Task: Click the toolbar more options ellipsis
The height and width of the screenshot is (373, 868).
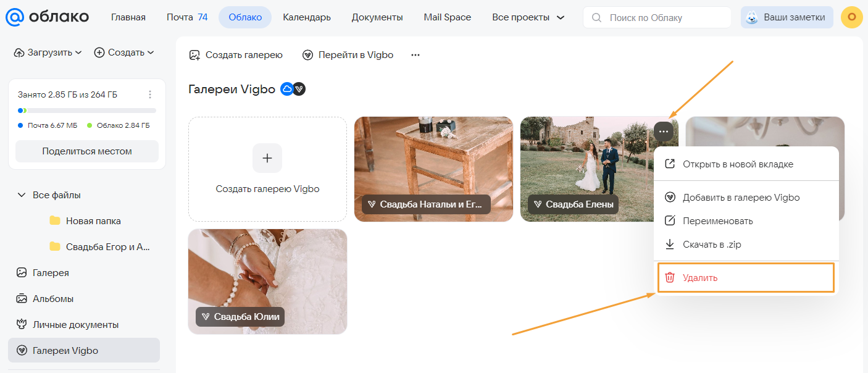Action: click(x=415, y=55)
